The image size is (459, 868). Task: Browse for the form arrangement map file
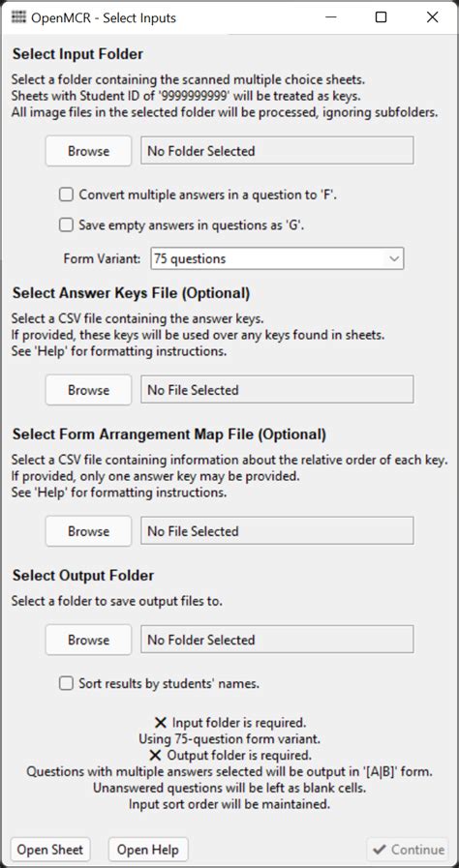88,531
